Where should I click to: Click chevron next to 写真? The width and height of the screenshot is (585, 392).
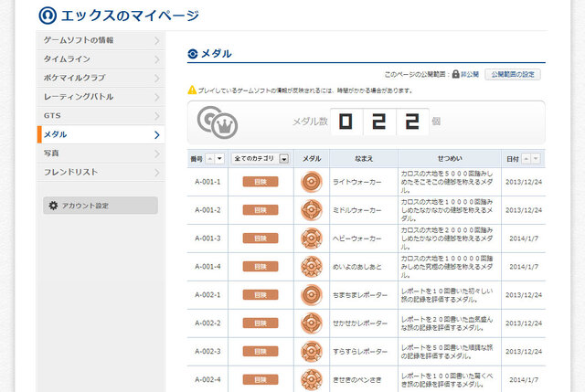pos(157,154)
